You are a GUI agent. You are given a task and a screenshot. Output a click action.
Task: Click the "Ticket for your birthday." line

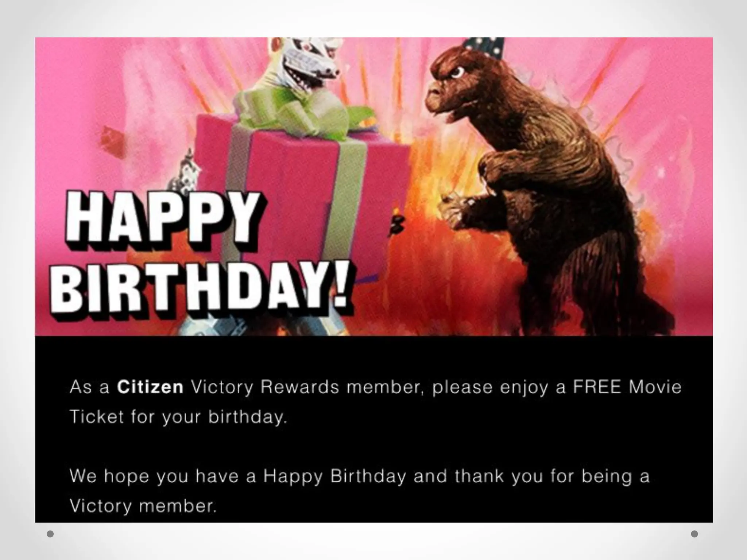point(179,417)
